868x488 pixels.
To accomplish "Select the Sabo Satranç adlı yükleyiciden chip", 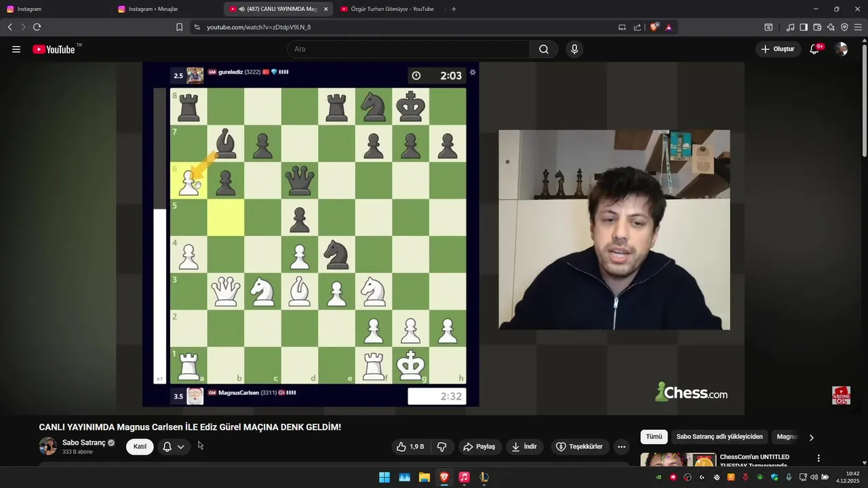I will 719,437.
